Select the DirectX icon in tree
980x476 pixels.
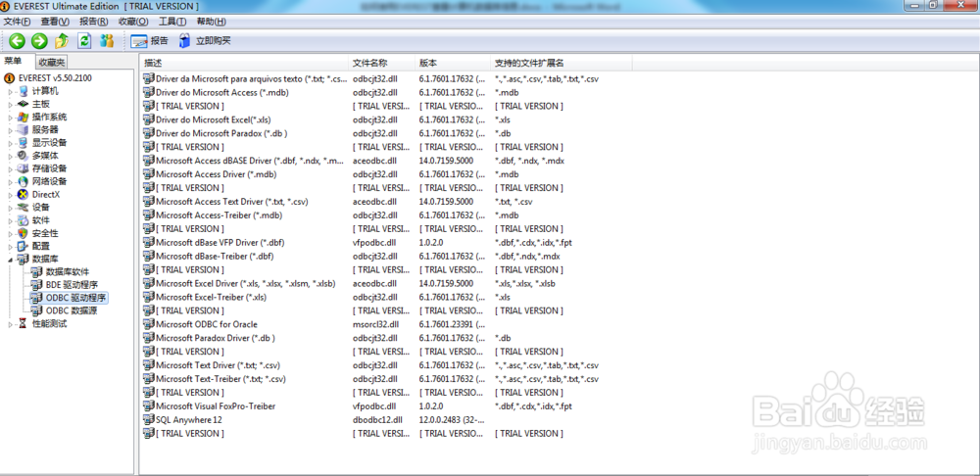pos(23,194)
